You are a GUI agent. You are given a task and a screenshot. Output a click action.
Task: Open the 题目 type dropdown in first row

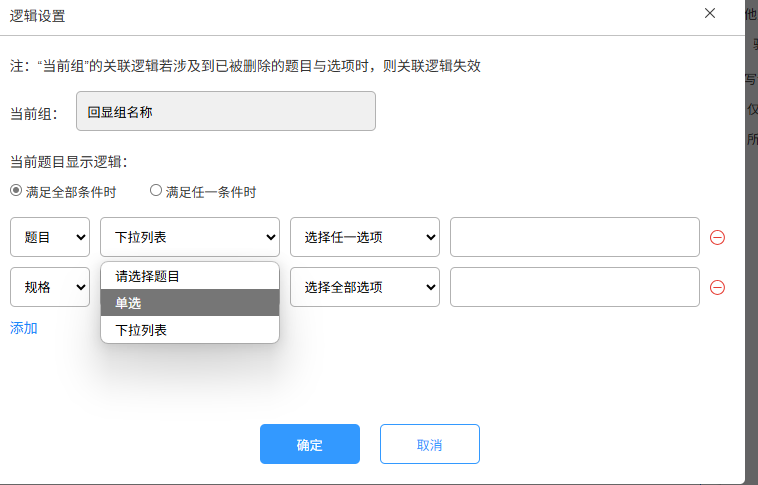click(50, 237)
